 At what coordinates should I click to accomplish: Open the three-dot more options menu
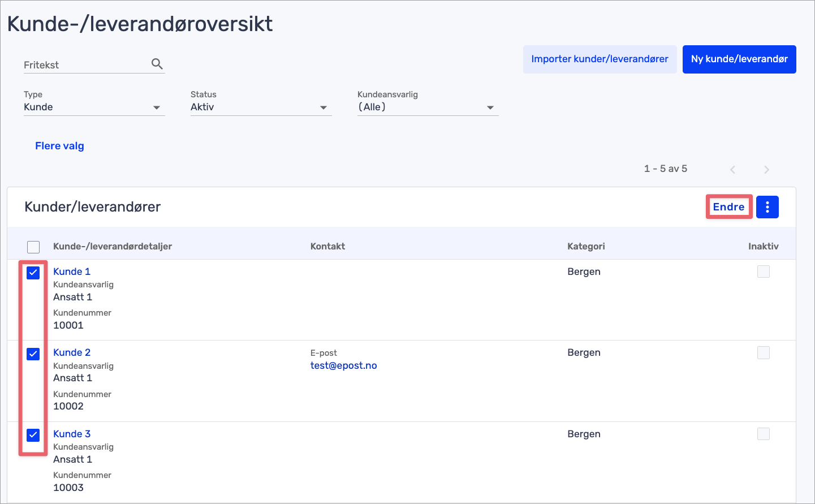coord(767,207)
